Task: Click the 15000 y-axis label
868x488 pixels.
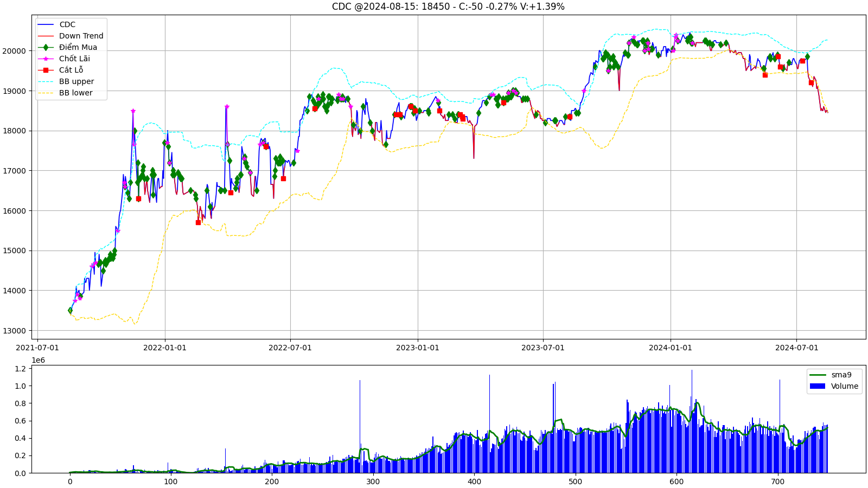Action: [15, 251]
